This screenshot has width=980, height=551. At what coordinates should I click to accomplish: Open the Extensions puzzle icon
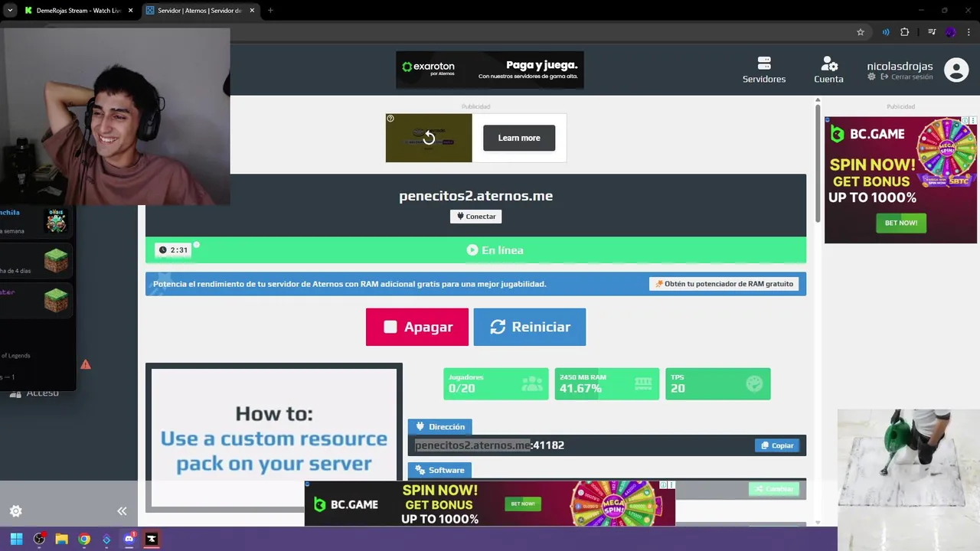click(905, 32)
